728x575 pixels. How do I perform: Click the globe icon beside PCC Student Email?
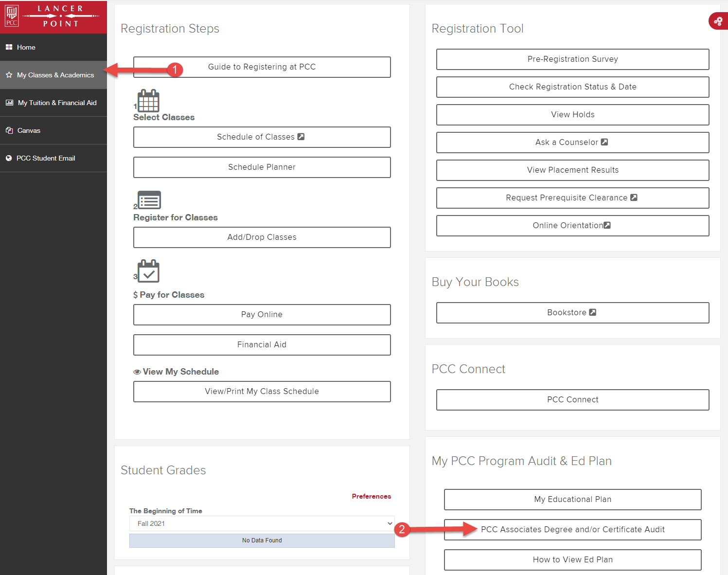coord(9,158)
